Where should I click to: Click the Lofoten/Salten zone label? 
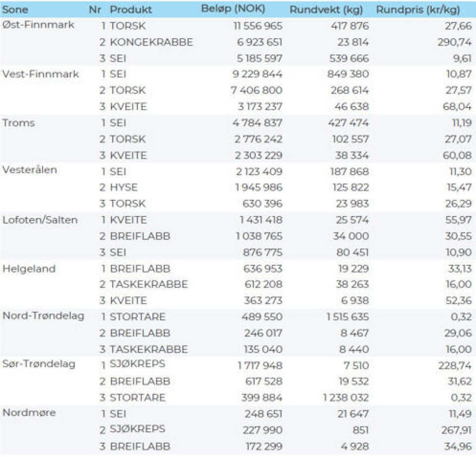(40, 220)
